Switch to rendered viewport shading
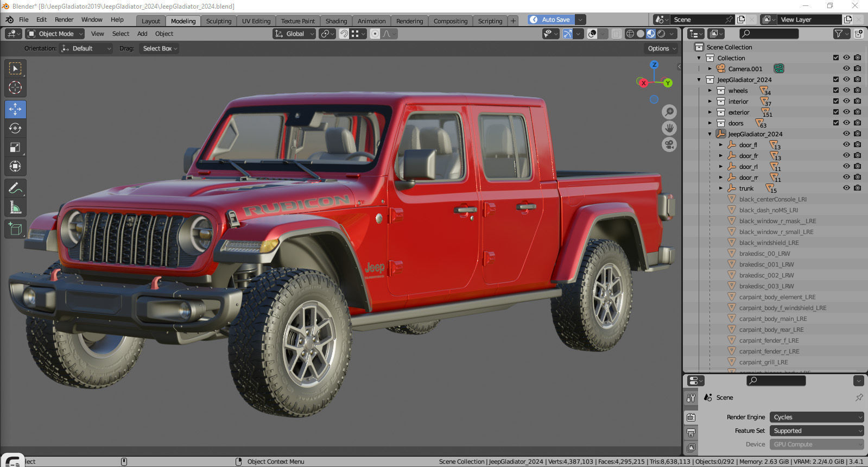This screenshot has height=467, width=868. (661, 34)
